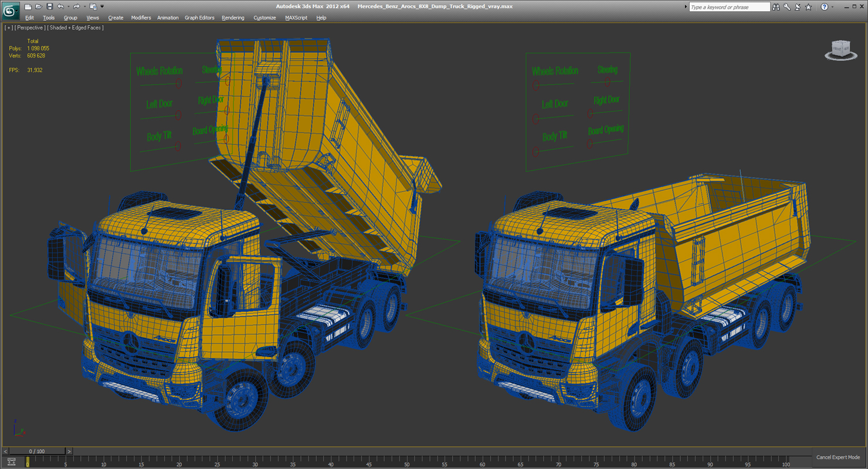Screen dimensions: 868x469
Task: Click the Save File floppy icon
Action: [49, 6]
